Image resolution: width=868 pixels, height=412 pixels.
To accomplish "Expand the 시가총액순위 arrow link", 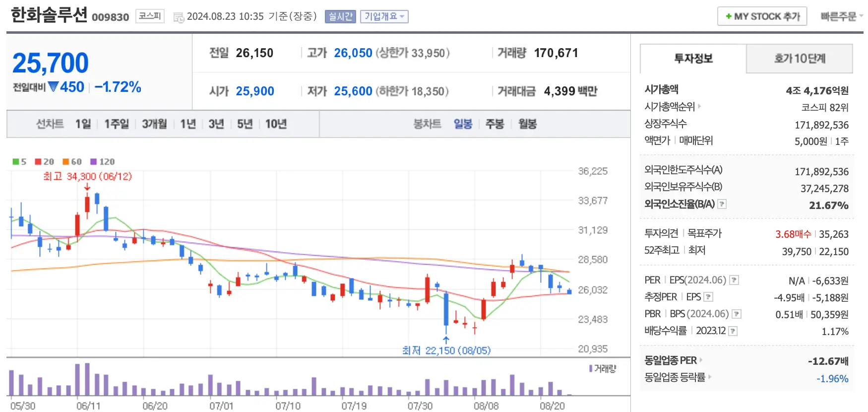I will coord(699,106).
